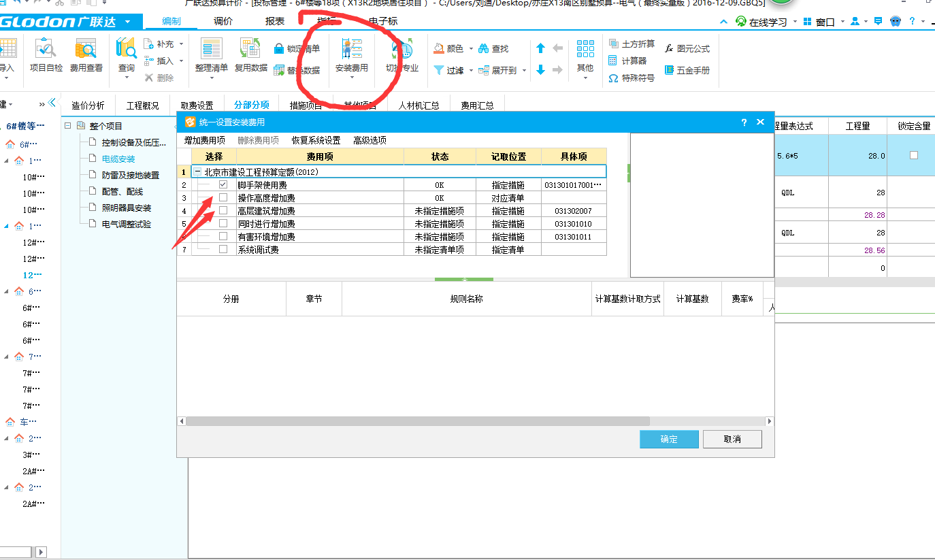Open the 取费设置 tab

pyautogui.click(x=197, y=105)
